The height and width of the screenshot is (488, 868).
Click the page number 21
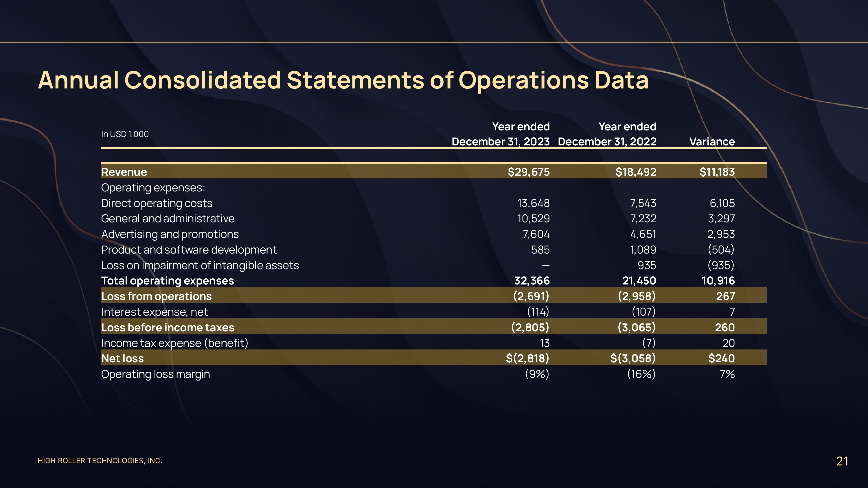pos(842,461)
